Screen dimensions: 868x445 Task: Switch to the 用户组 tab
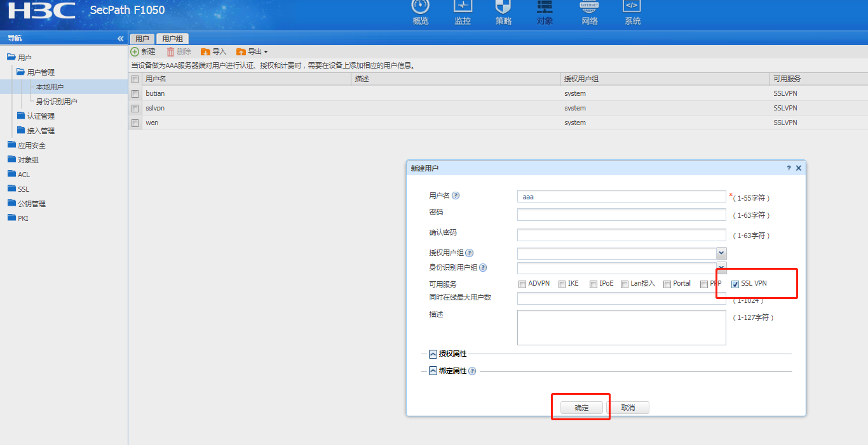coord(172,39)
